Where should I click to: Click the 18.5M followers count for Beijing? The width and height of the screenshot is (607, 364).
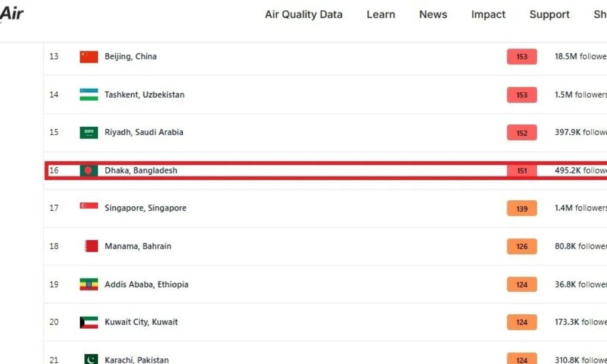click(x=581, y=56)
